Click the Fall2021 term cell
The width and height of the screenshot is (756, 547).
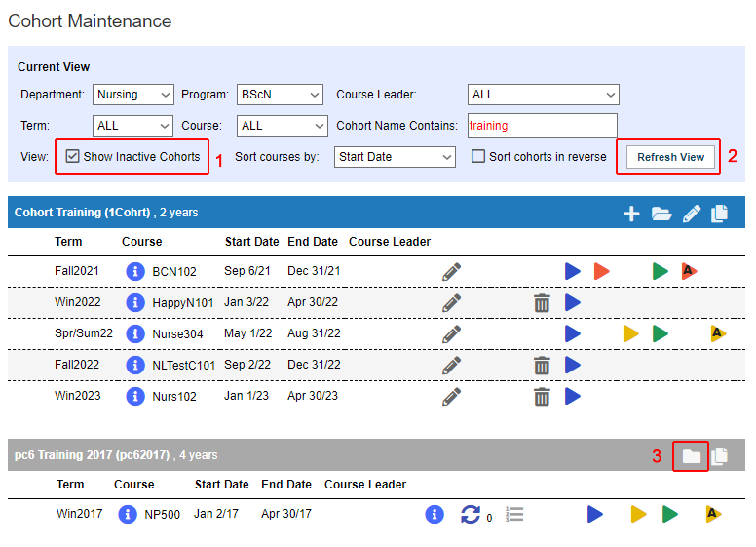(77, 271)
